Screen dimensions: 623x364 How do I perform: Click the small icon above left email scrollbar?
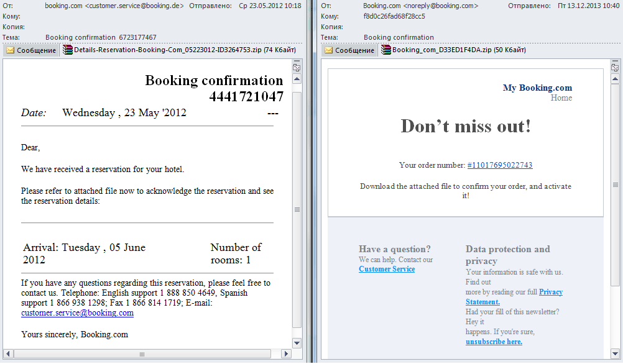coord(297,66)
